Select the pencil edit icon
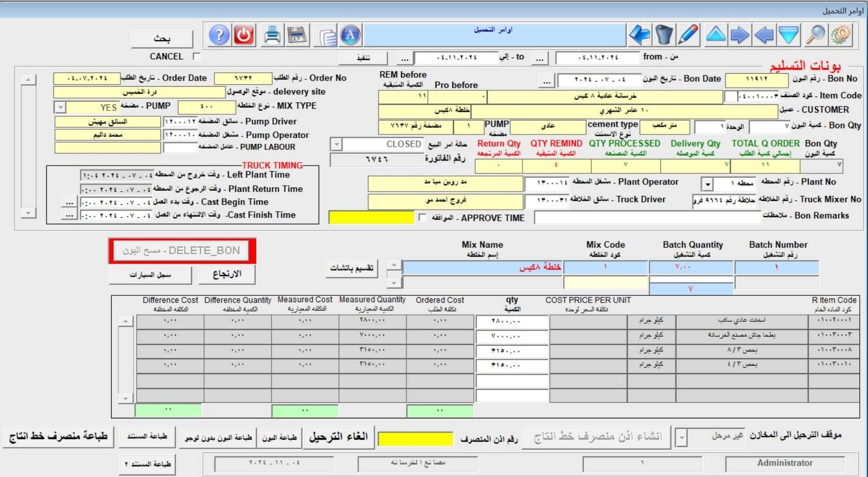 tap(688, 35)
